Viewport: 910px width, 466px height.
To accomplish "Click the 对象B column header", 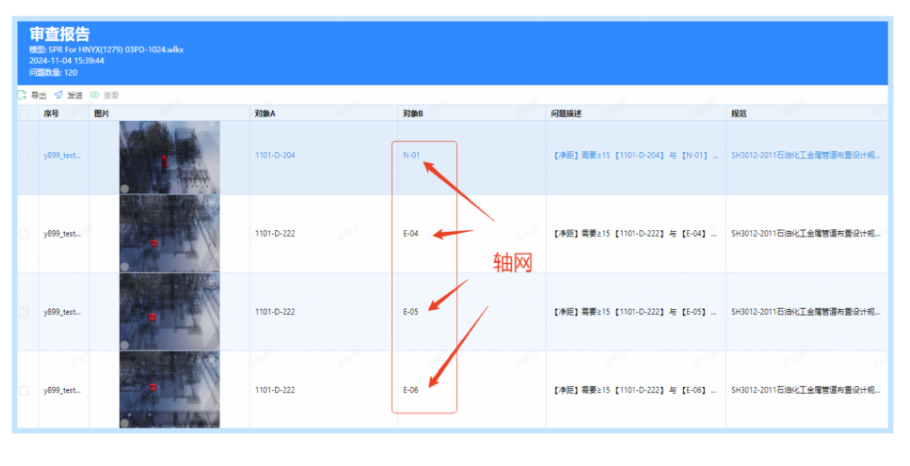I will point(413,114).
